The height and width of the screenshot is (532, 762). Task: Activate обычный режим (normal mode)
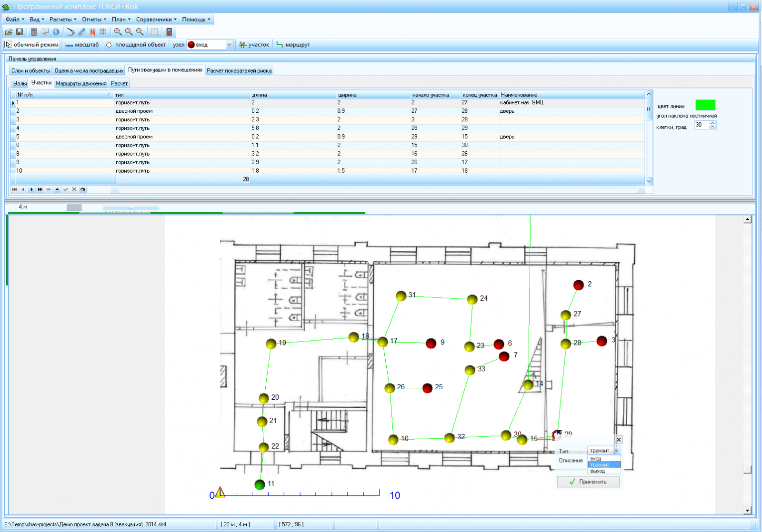pyautogui.click(x=31, y=45)
